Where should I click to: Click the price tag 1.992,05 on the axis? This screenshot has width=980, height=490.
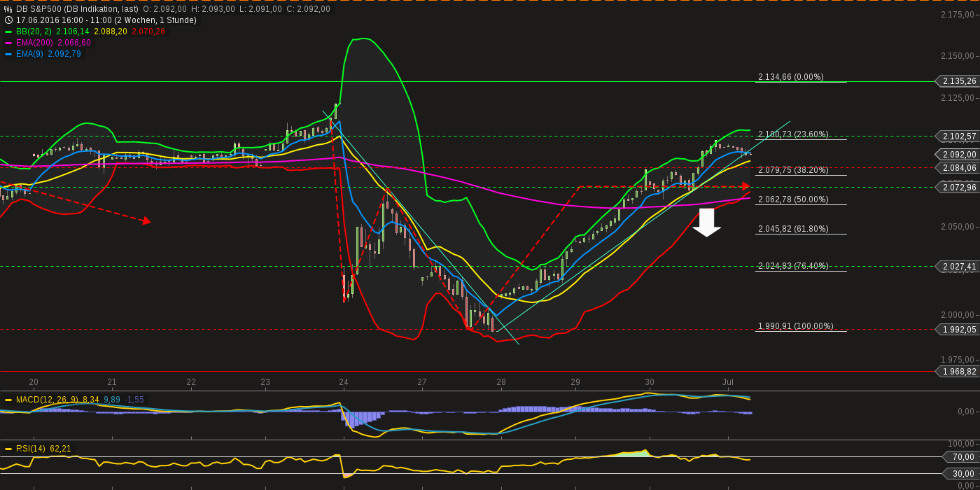point(957,330)
